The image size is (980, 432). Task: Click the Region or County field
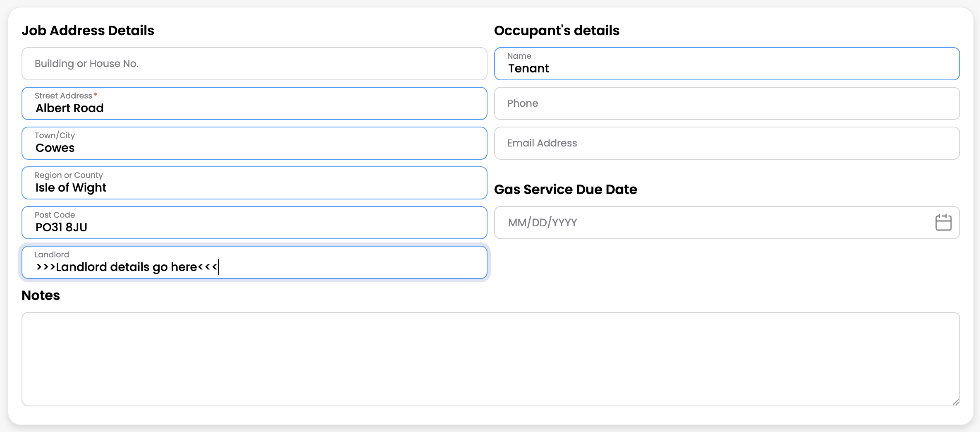click(254, 183)
